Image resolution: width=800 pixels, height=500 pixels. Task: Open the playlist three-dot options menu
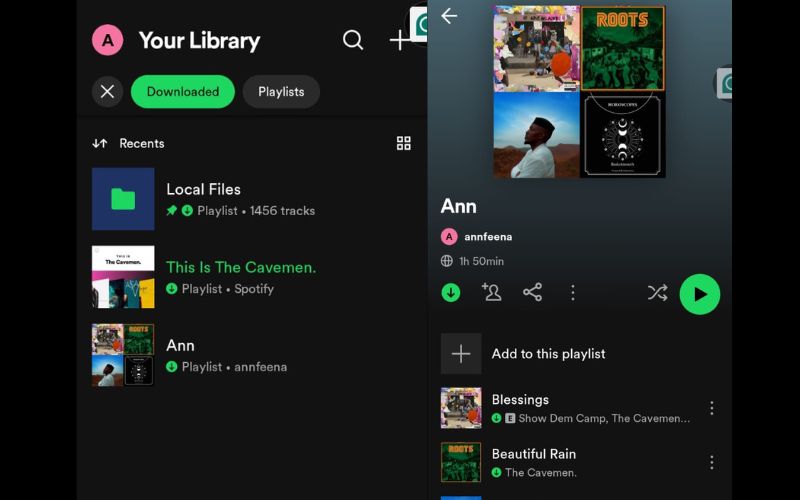coord(573,292)
